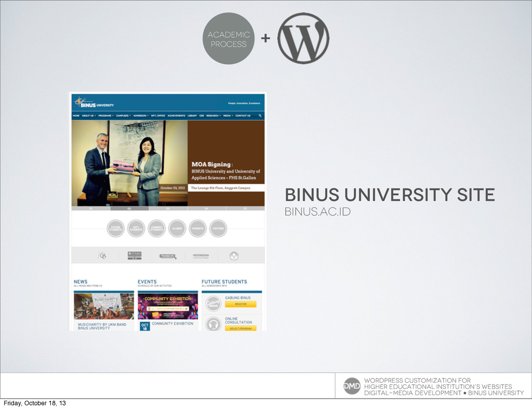Click the Academic Process circle badge

(229, 38)
